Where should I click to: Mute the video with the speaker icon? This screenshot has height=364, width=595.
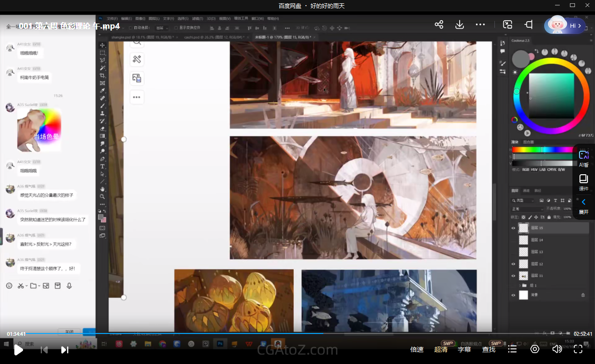[557, 349]
